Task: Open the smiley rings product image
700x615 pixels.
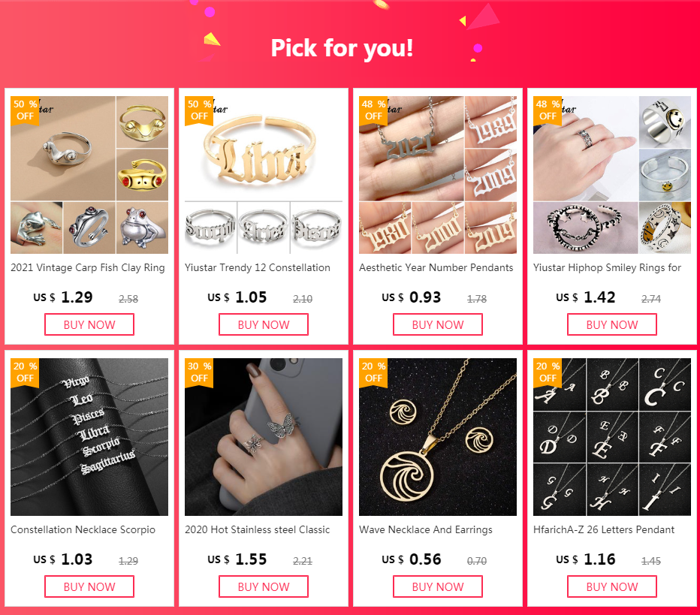Action: 612,175
